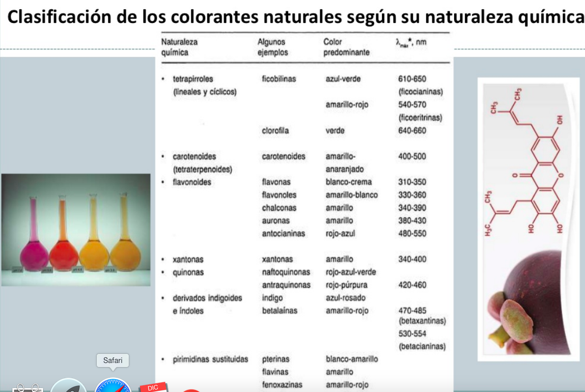Click the '610-650' wavelength value

click(x=412, y=79)
